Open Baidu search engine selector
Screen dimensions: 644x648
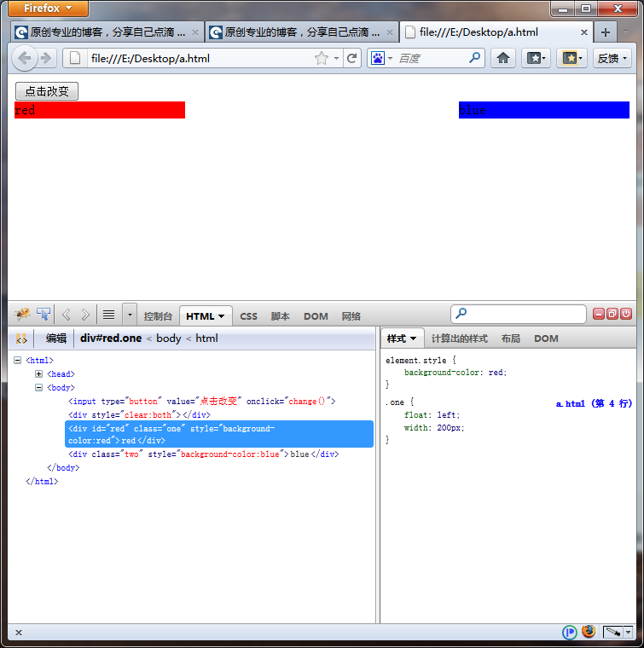click(381, 58)
